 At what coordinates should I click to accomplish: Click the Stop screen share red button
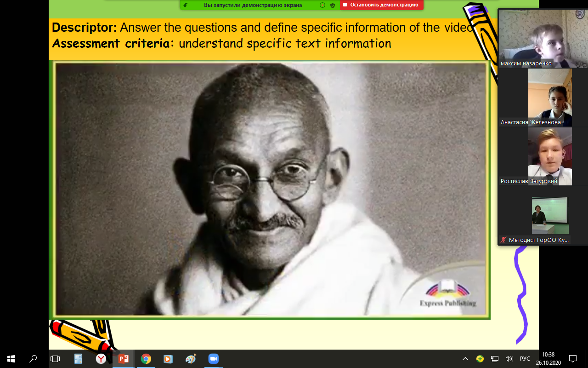[381, 5]
